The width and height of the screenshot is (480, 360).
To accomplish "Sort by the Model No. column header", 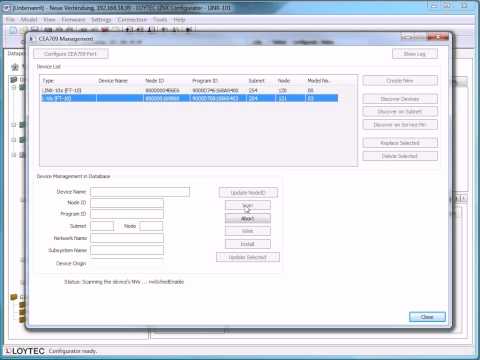I will pos(318,81).
